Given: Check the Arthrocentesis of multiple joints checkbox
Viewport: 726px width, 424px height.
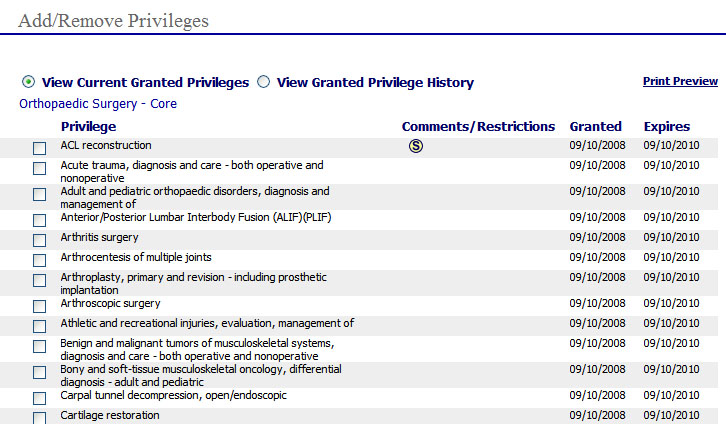Looking at the screenshot, I should point(39,260).
